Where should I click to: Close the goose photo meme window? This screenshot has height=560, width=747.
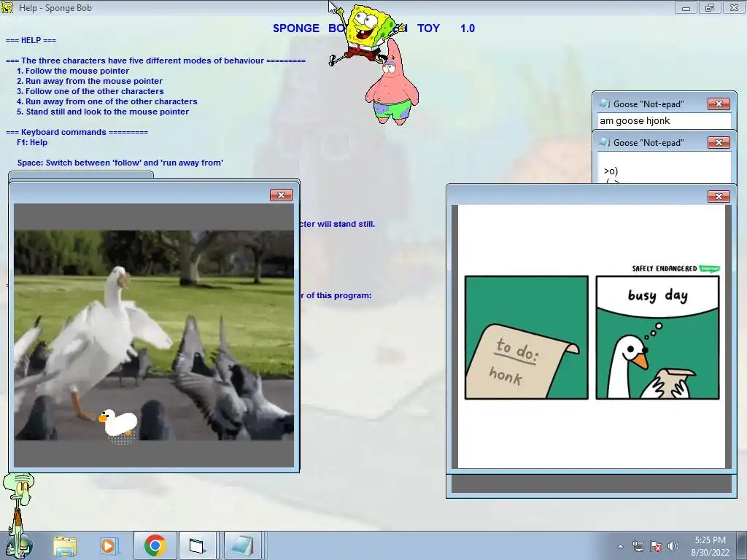[281, 195]
